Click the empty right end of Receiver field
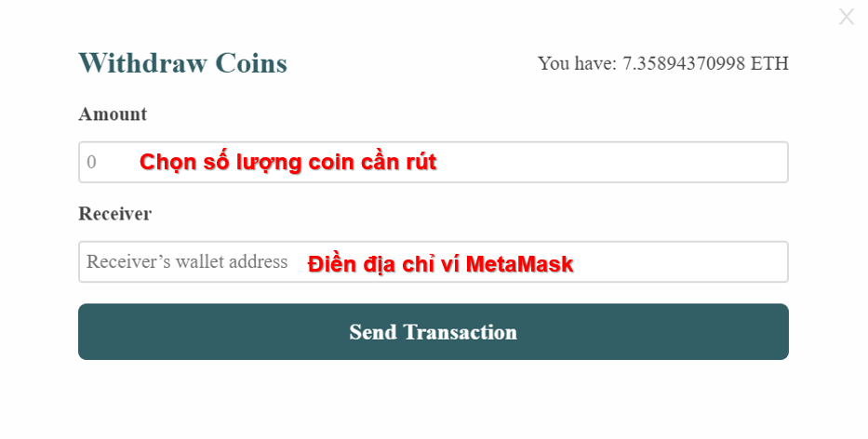Screen dimensions: 868x439 [681, 262]
